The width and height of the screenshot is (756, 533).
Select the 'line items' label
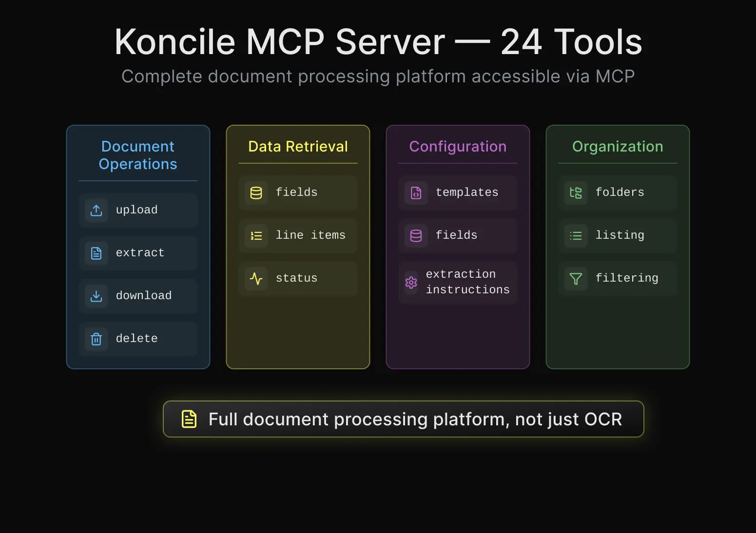[311, 235]
